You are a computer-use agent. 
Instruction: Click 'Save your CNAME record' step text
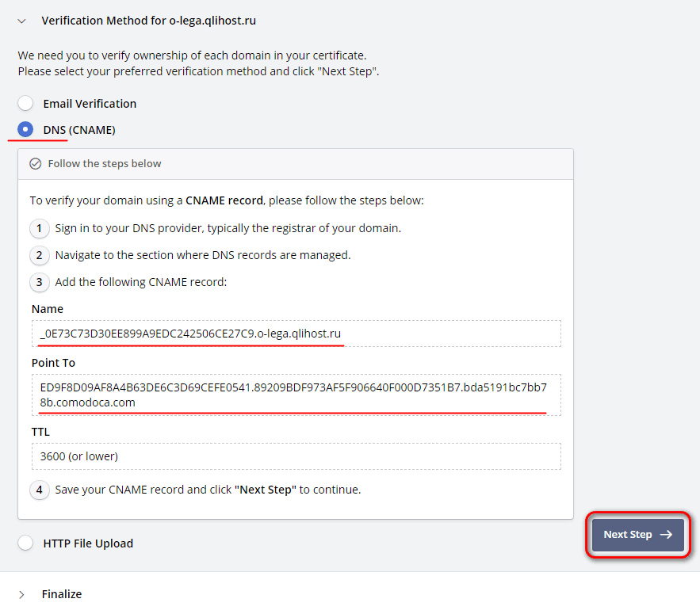(x=208, y=490)
